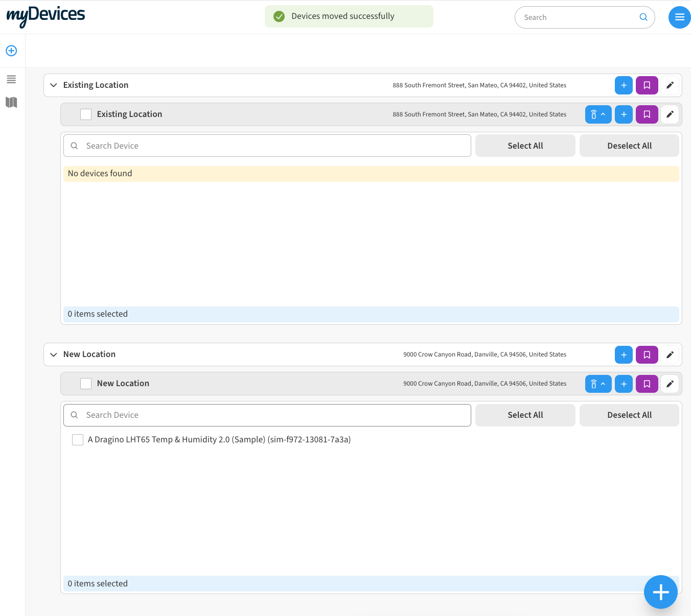Click the add circle icon in left sidebar
691x616 pixels.
point(11,51)
